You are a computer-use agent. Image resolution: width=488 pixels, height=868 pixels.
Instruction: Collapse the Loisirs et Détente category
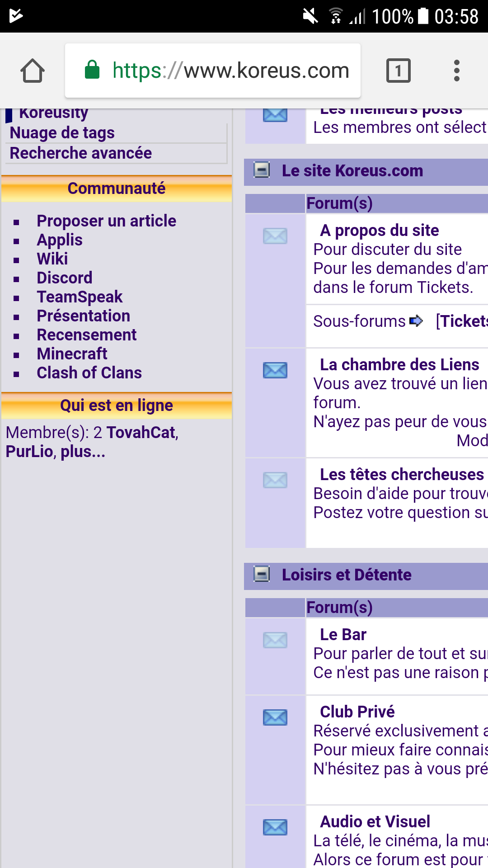(262, 574)
